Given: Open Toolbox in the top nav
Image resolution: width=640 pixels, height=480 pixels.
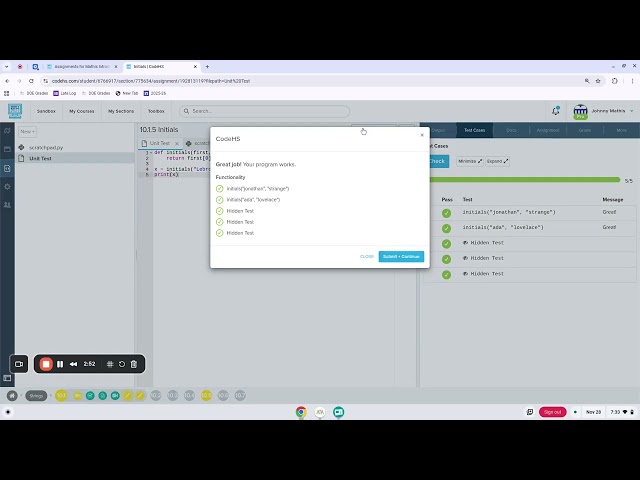Looking at the screenshot, I should pyautogui.click(x=156, y=111).
